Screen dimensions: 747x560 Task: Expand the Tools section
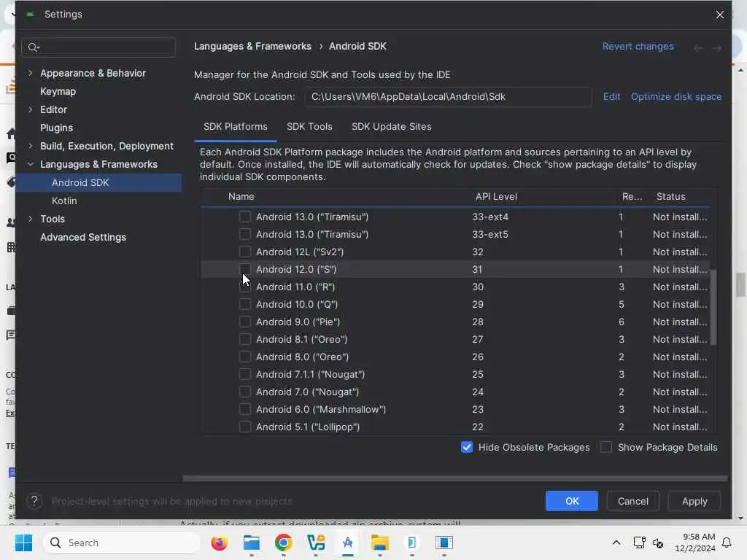point(31,219)
